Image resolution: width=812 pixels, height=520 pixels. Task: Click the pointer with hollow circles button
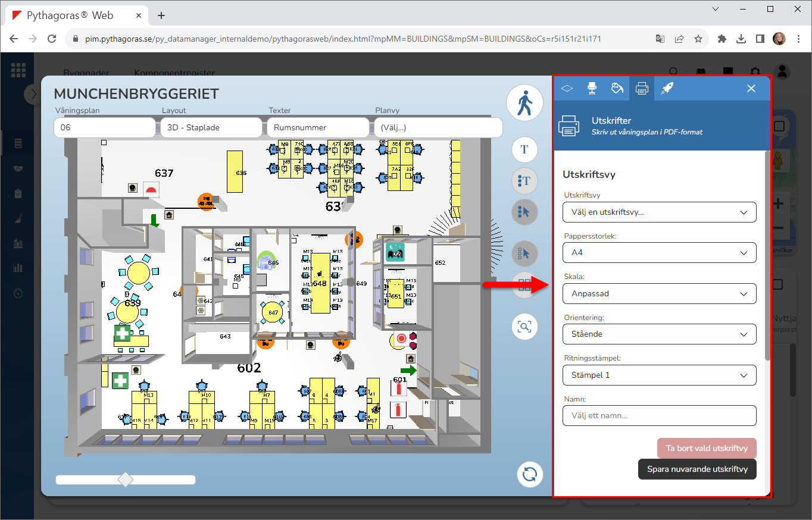point(524,253)
